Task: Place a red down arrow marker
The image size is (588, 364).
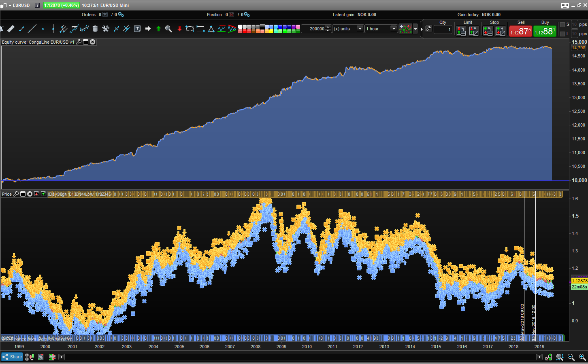Action: click(x=179, y=29)
